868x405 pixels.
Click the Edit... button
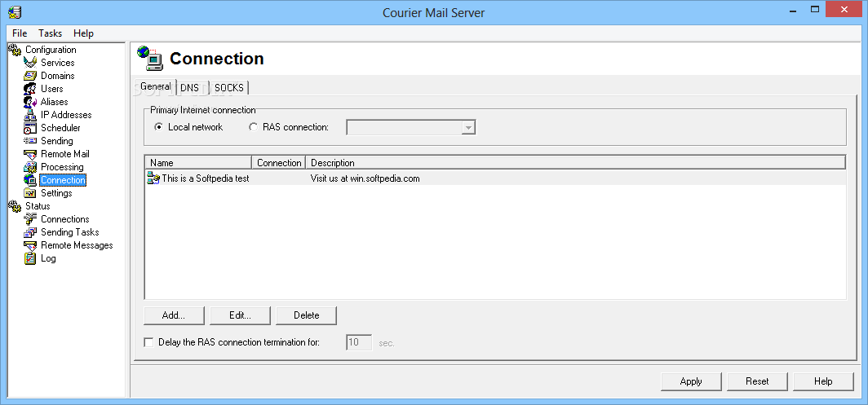tap(240, 315)
